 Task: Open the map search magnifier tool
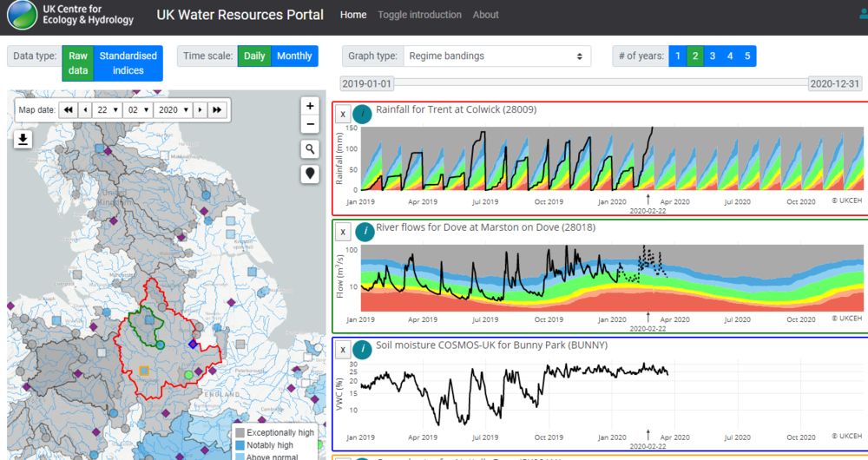click(x=309, y=149)
